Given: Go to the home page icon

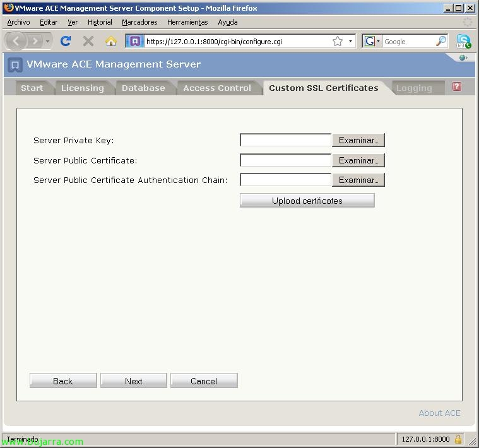Looking at the screenshot, I should click(x=111, y=41).
